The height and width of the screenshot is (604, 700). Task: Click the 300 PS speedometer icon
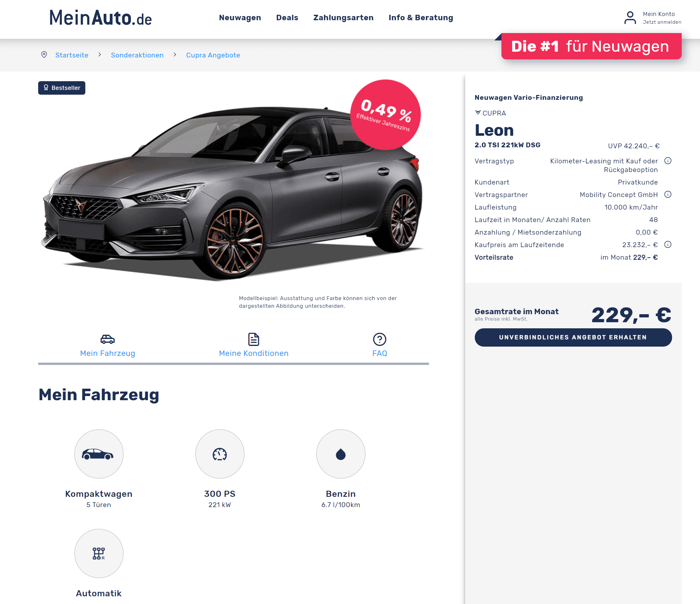(x=220, y=454)
